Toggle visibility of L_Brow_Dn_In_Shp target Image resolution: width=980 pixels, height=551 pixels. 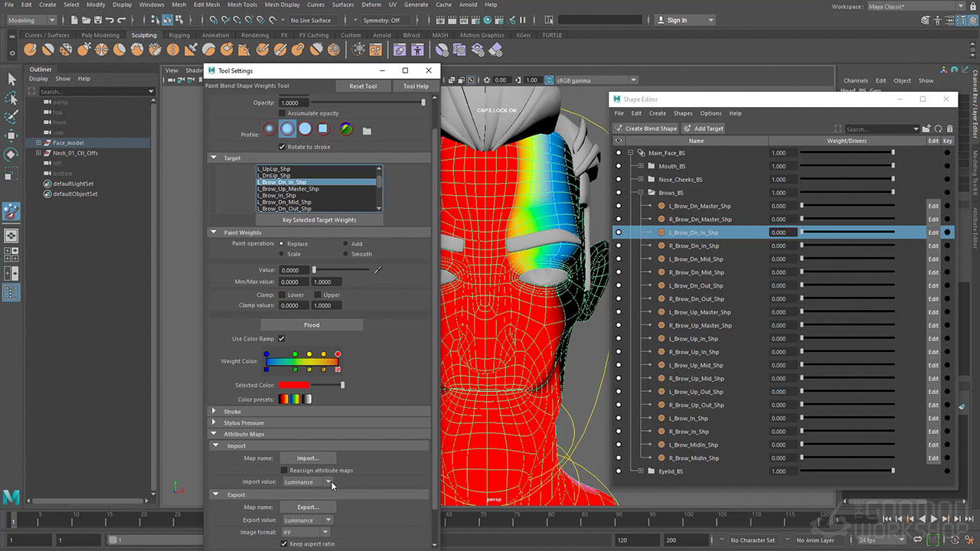(x=619, y=233)
